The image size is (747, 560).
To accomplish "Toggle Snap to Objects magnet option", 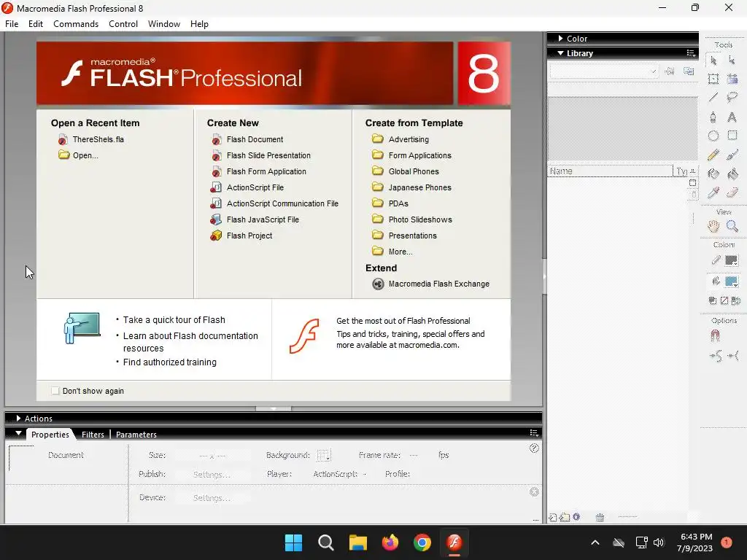I will tap(715, 336).
